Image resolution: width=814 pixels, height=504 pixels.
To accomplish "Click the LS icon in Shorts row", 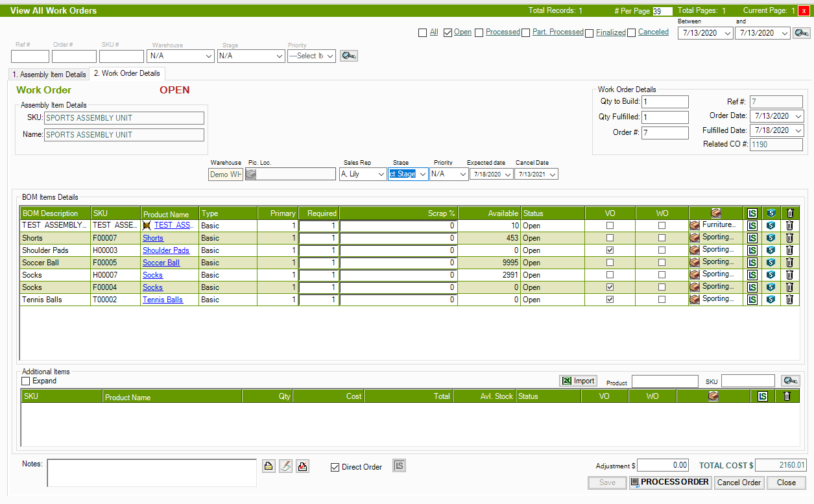I will (x=752, y=238).
